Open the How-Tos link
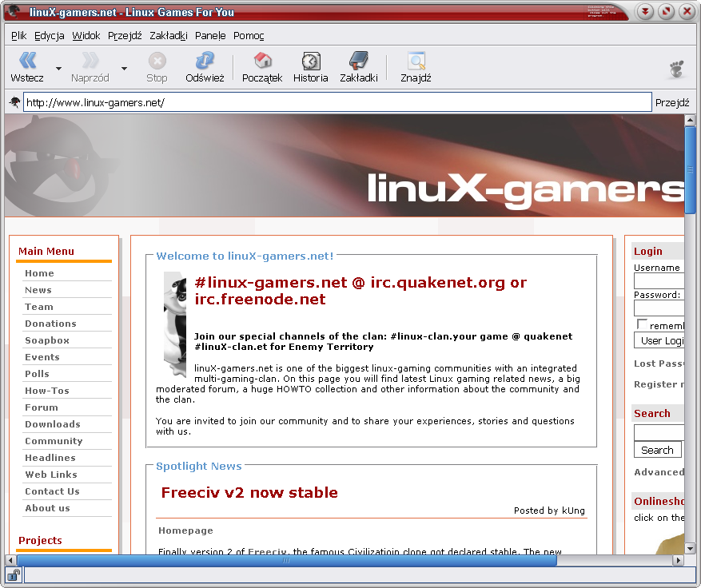701x588 pixels. click(47, 391)
